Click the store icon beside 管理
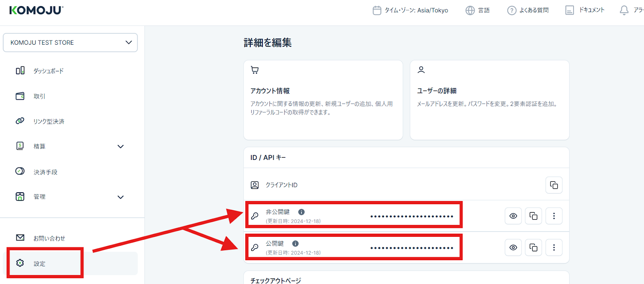 click(x=20, y=197)
